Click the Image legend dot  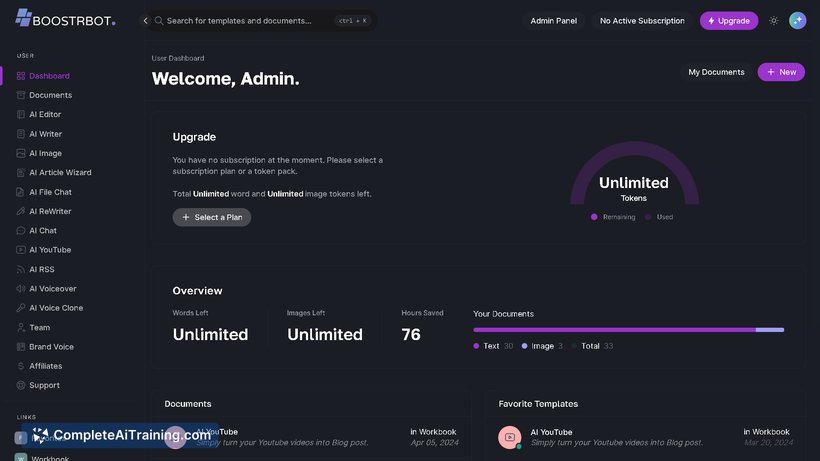tap(524, 346)
